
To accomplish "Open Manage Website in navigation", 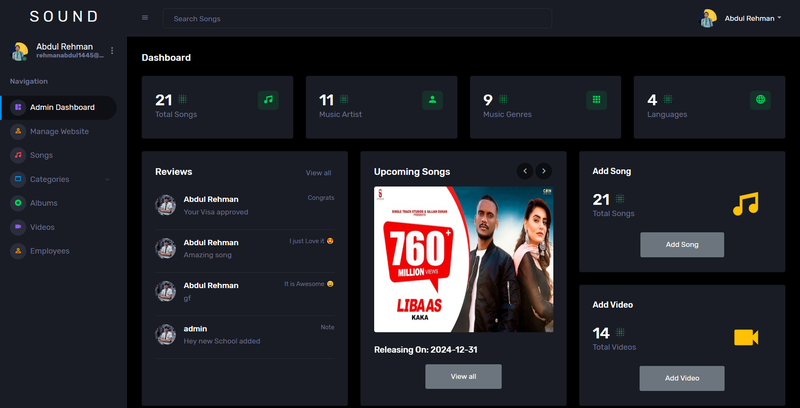I will click(x=59, y=132).
